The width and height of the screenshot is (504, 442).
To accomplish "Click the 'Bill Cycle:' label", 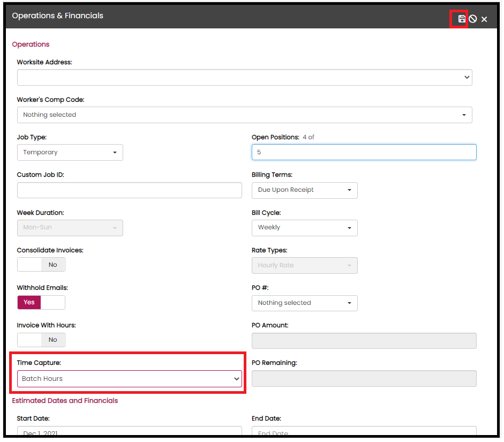I will 266,213.
